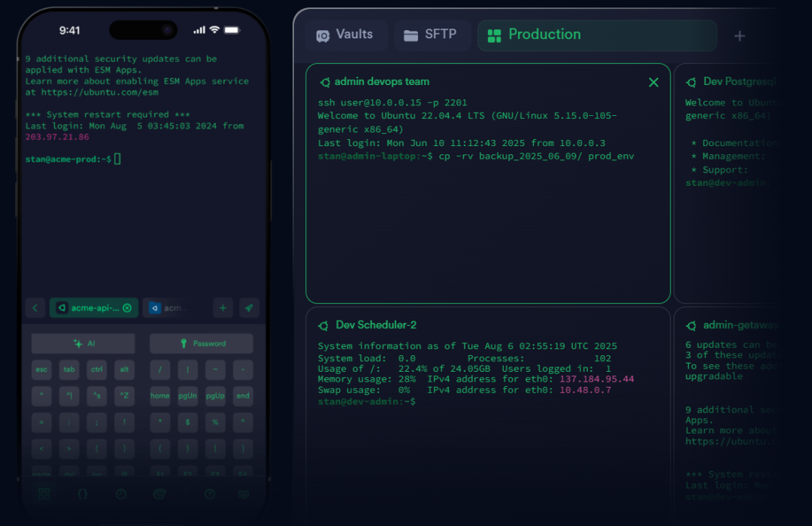
Task: Open the admin-getaway panel title
Action: click(x=740, y=325)
